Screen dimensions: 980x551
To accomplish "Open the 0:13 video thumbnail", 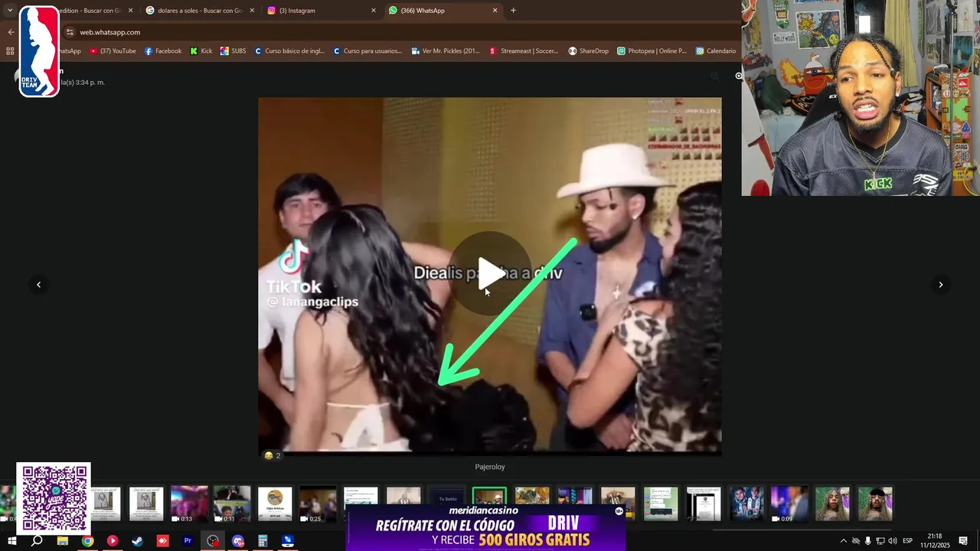I will [189, 504].
